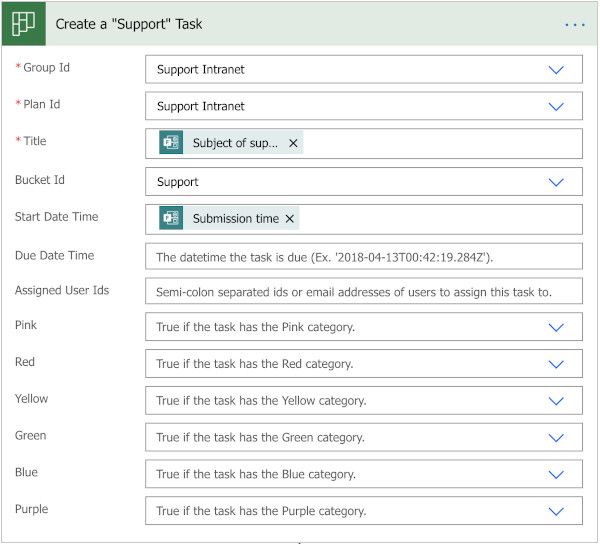Click the Group Id label
Viewport: 600px width, 544px height.
[46, 68]
